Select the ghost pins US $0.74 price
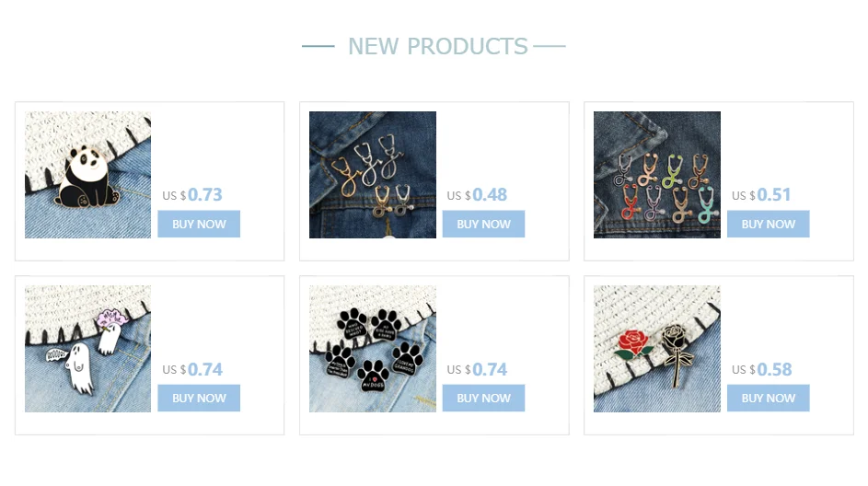The height and width of the screenshot is (486, 868). [192, 369]
